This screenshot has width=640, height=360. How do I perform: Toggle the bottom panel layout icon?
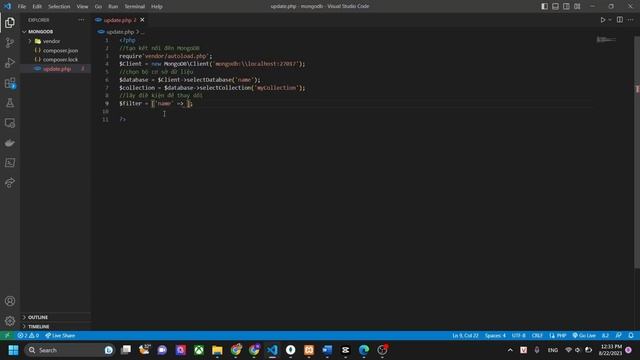[x=556, y=6]
